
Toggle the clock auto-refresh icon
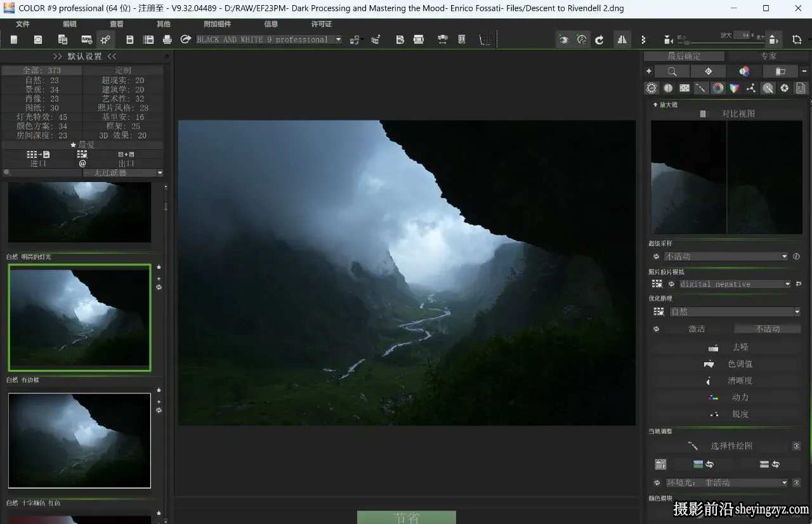pos(582,39)
